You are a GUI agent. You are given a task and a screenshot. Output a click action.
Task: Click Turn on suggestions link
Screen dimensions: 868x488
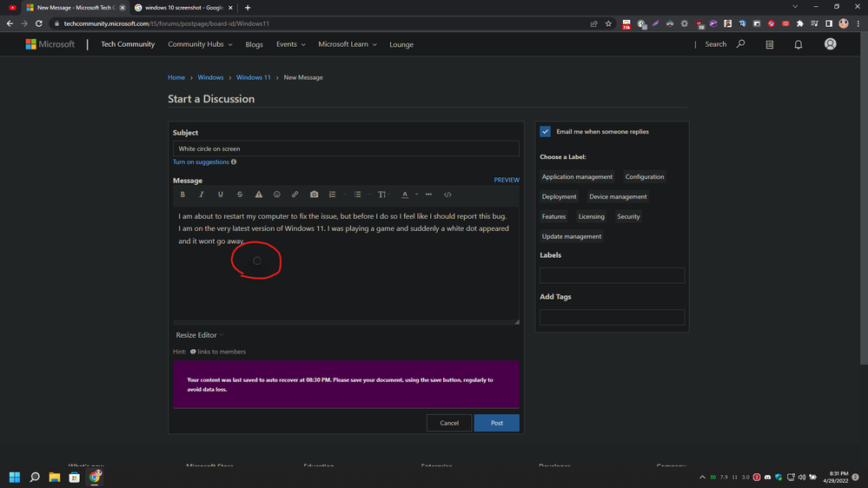(x=201, y=162)
